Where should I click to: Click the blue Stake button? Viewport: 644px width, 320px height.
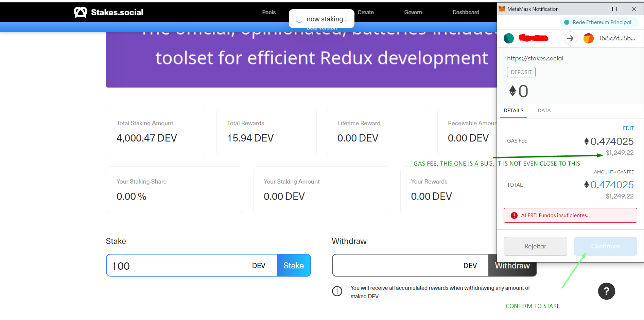294,265
